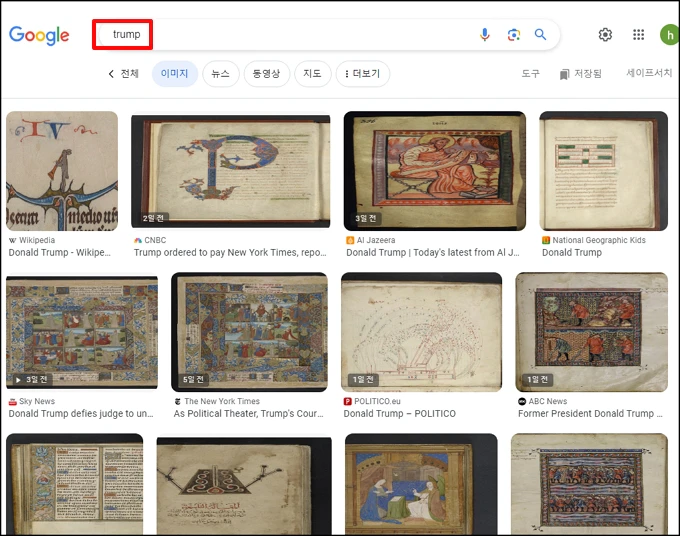Click 'Donald Trump defies judge' link
Image resolution: width=680 pixels, height=536 pixels.
click(81, 414)
